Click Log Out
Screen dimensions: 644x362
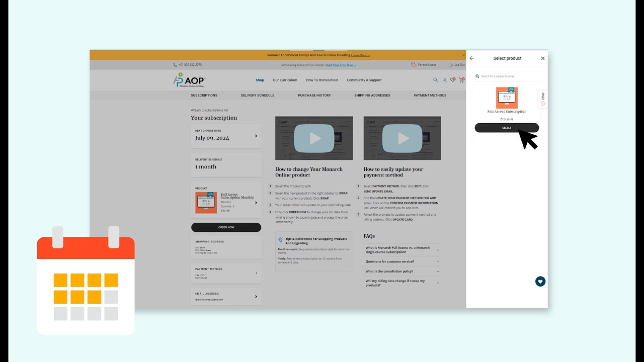point(457,65)
